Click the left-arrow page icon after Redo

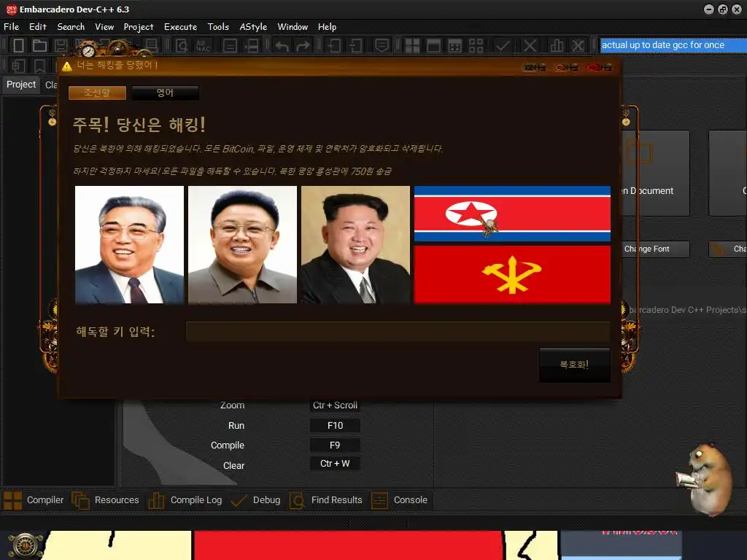[x=334, y=46]
